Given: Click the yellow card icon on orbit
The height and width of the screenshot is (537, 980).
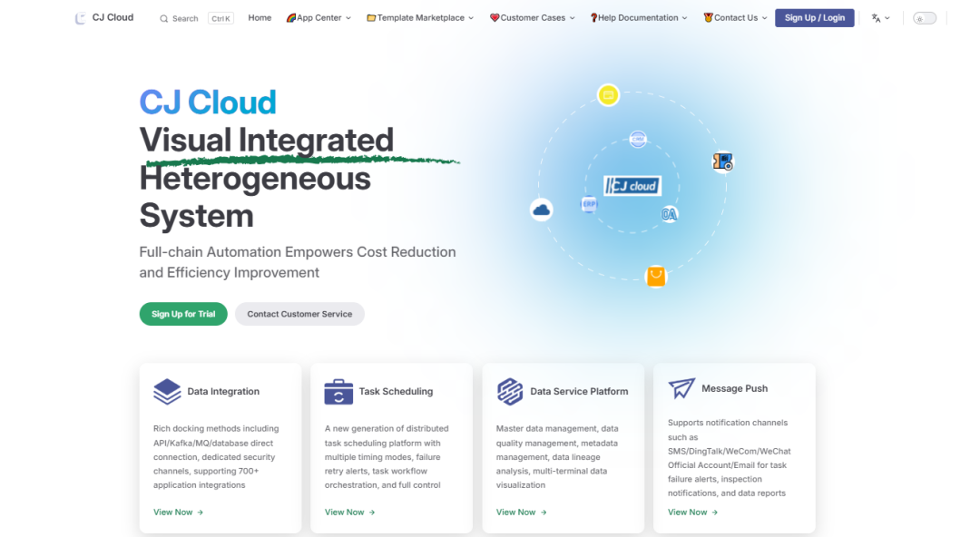Looking at the screenshot, I should click(608, 94).
